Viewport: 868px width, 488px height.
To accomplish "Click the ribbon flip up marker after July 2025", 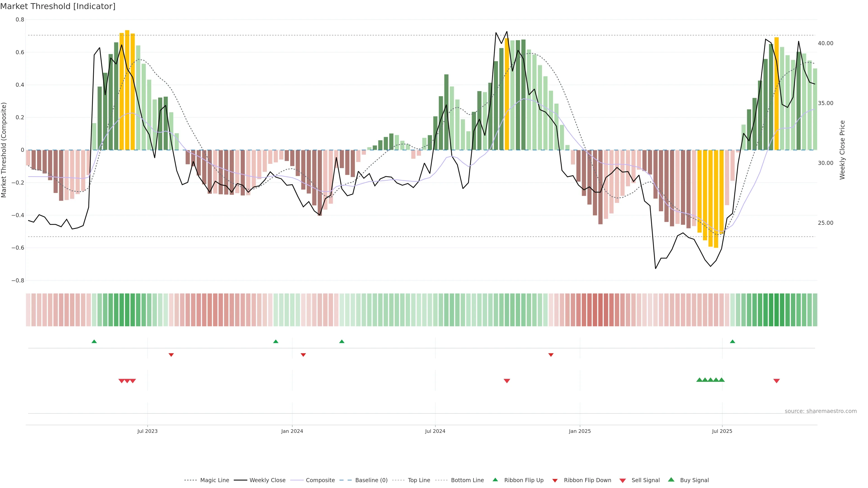I will [732, 342].
